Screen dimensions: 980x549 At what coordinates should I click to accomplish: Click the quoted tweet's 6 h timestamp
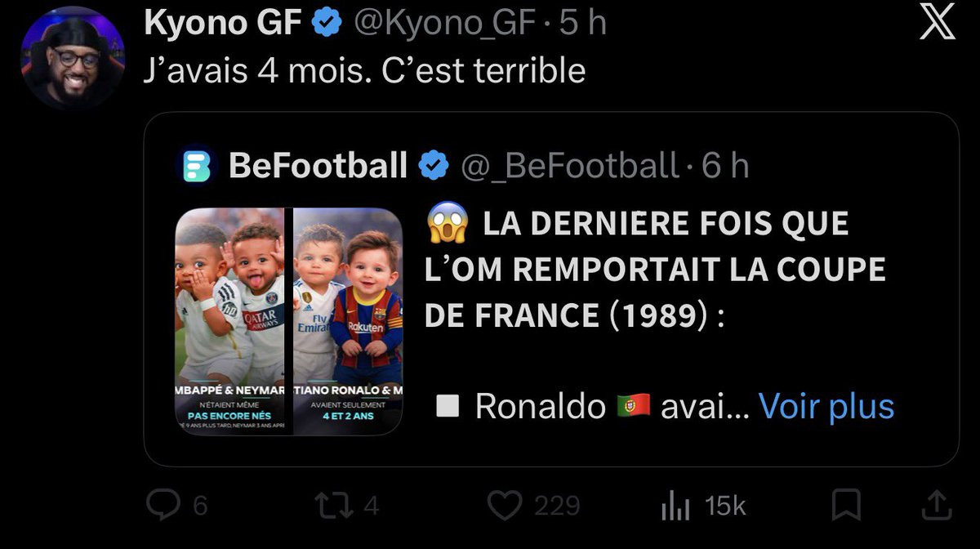725,166
